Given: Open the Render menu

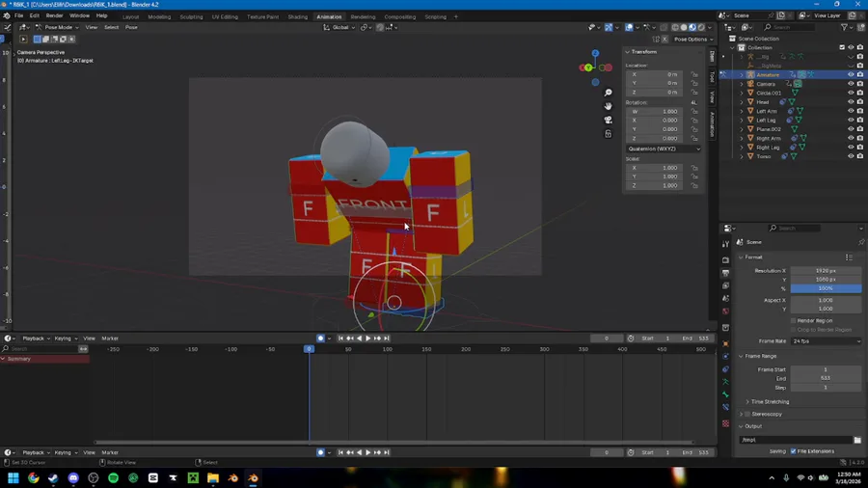Looking at the screenshot, I should click(x=54, y=16).
